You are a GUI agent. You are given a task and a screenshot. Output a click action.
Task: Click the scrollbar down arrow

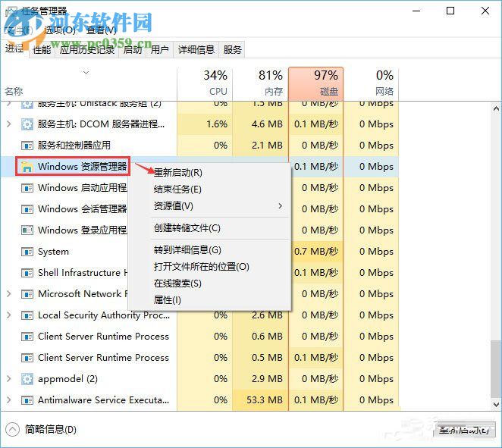(x=496, y=405)
